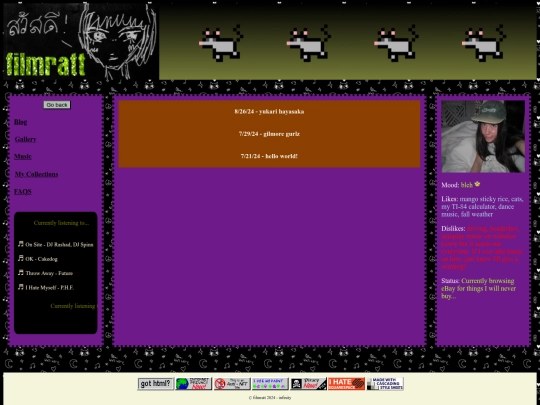
Task: Click the music note beside 'OK - Cakedog'
Action: coord(21,258)
